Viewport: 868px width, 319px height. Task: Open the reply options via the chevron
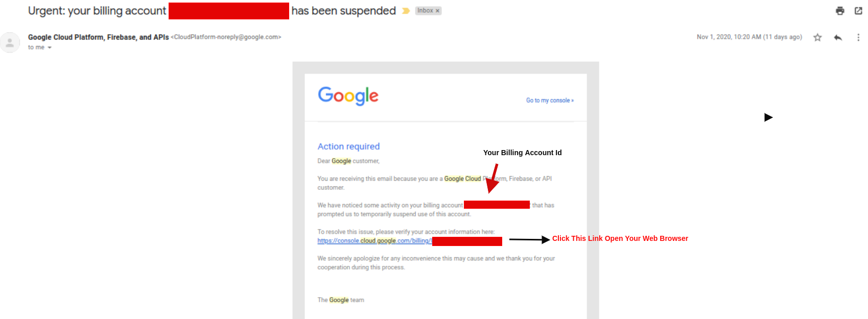point(838,37)
